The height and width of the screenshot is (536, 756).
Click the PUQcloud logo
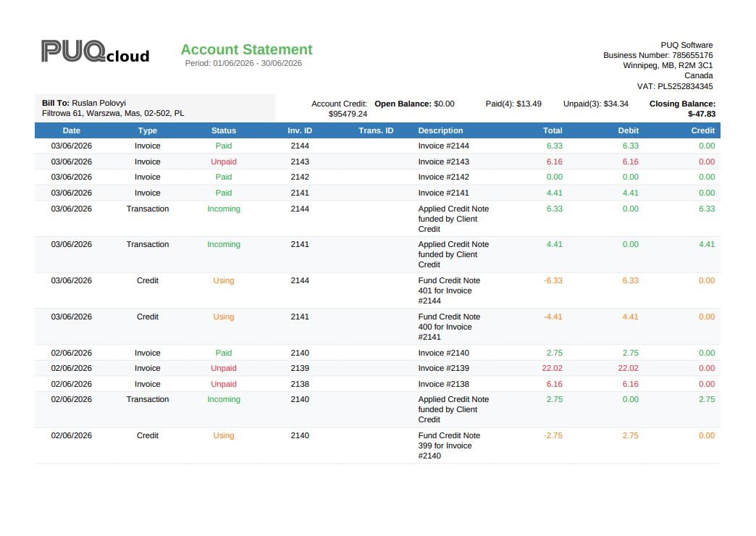[96, 51]
